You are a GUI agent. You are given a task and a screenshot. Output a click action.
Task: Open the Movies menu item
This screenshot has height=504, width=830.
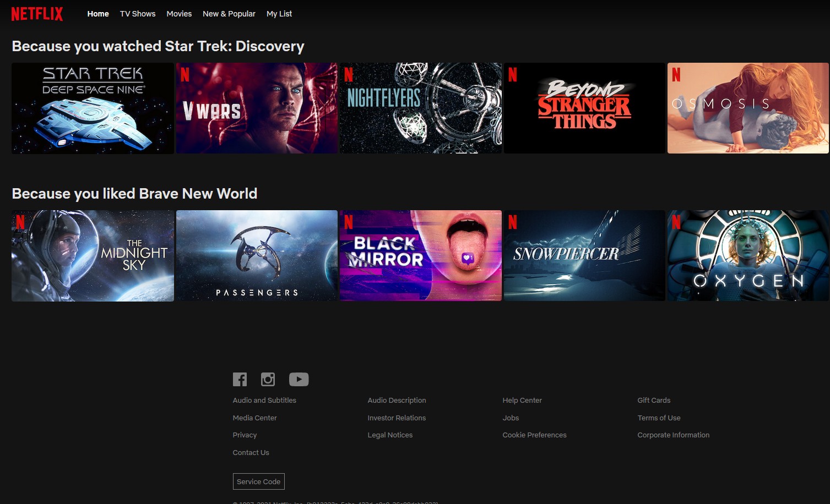click(179, 14)
